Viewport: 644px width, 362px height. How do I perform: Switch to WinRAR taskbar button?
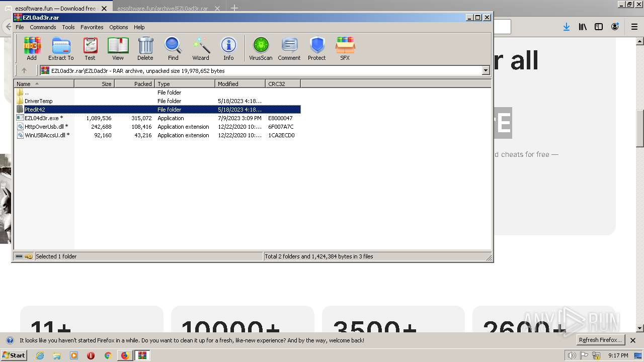(142, 355)
